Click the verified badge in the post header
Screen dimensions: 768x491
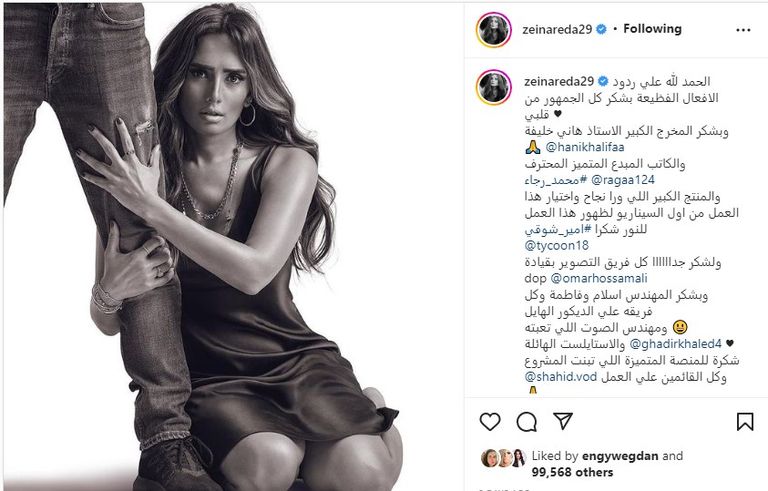(x=601, y=29)
